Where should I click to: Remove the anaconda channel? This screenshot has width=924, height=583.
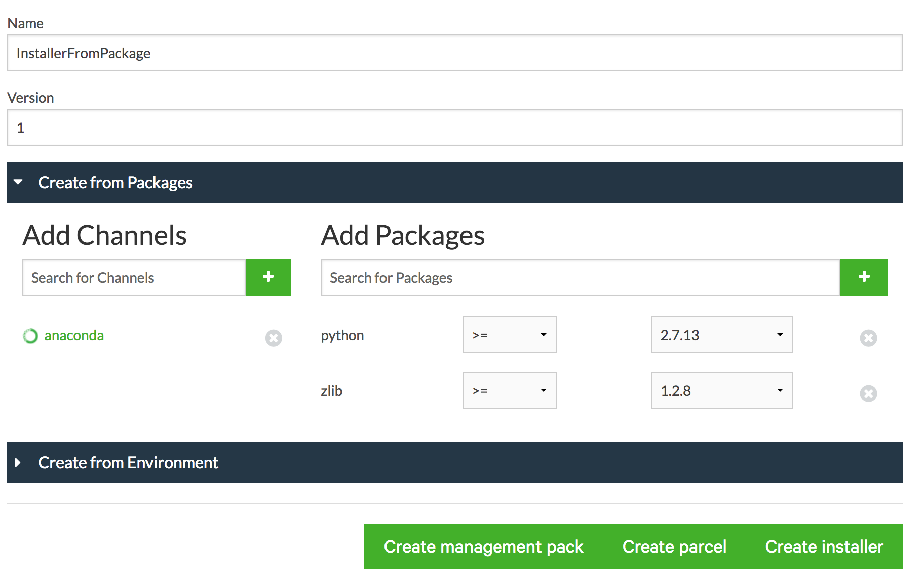pyautogui.click(x=273, y=338)
